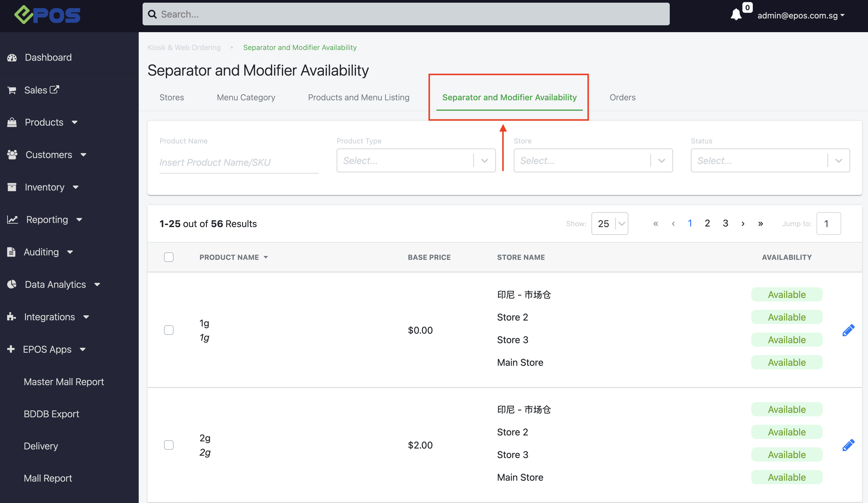868x503 pixels.
Task: Click the Data Analytics pie icon
Action: 12,284
